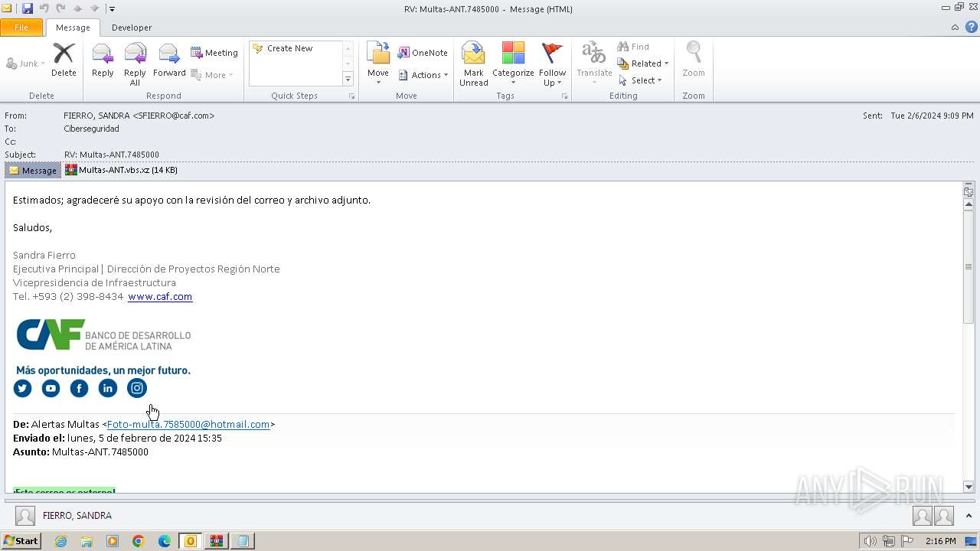Screen dimensions: 980x551
Task: Open CAF LinkedIn social icon
Action: pos(108,389)
